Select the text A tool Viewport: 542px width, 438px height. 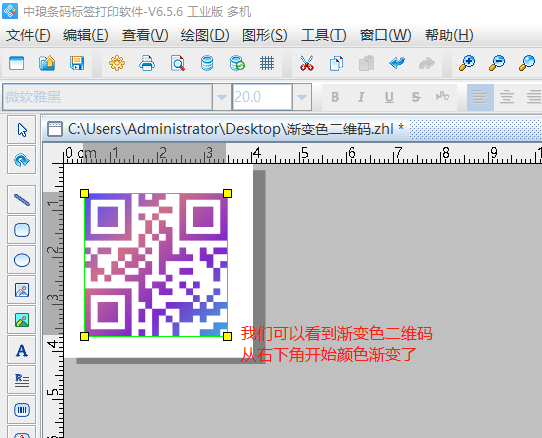pyautogui.click(x=22, y=350)
